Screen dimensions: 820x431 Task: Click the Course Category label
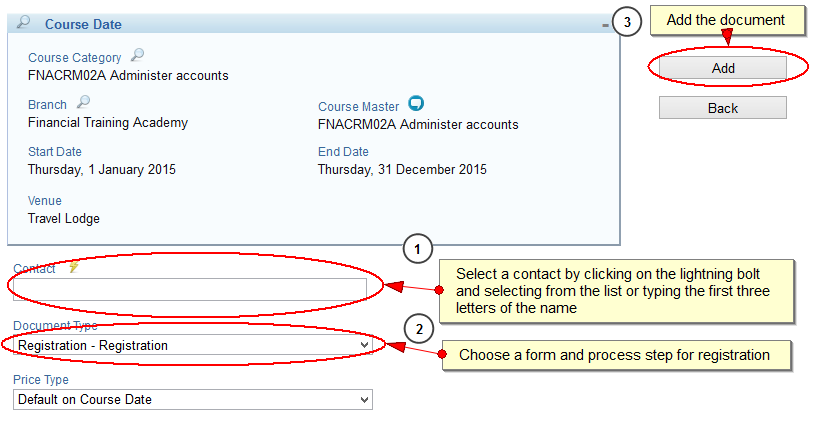click(x=74, y=58)
